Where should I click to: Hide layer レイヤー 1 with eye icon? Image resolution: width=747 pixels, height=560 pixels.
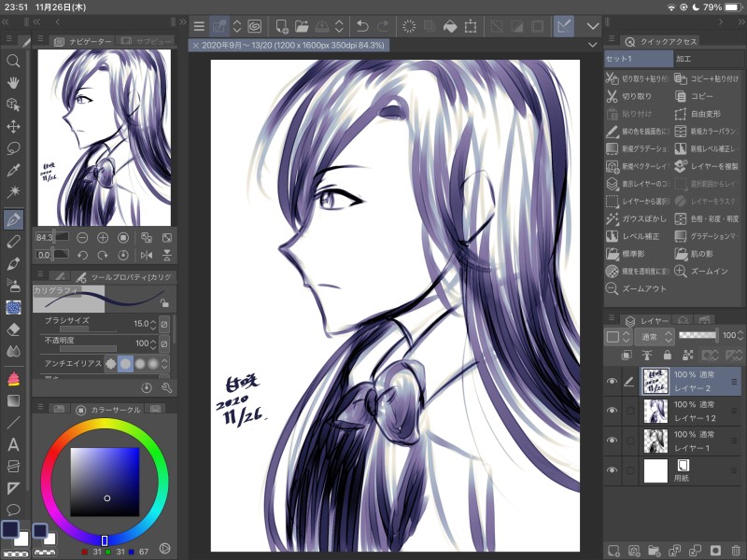612,440
